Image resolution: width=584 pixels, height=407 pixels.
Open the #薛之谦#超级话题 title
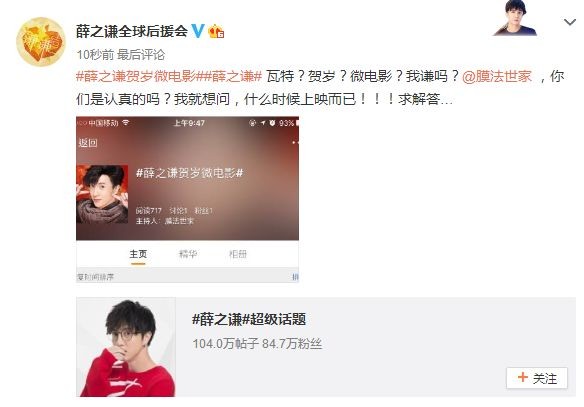(x=249, y=319)
